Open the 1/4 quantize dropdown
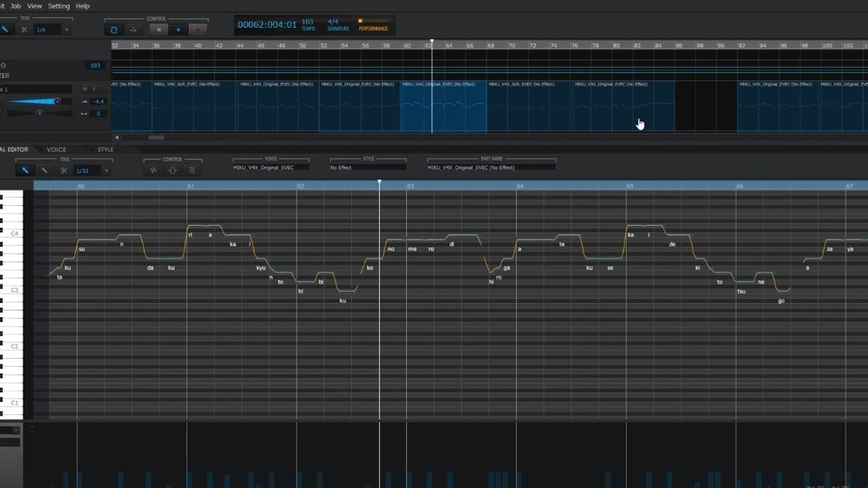868x488 pixels. click(66, 30)
